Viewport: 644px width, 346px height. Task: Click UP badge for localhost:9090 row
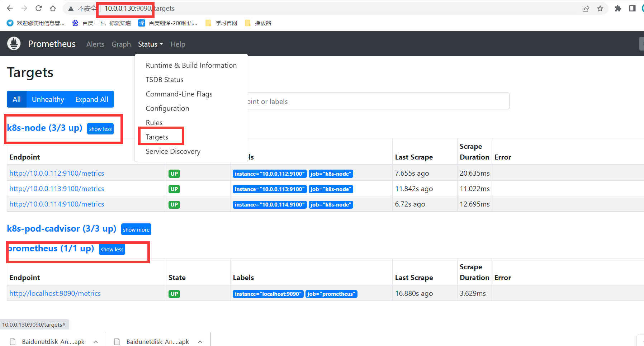(174, 294)
